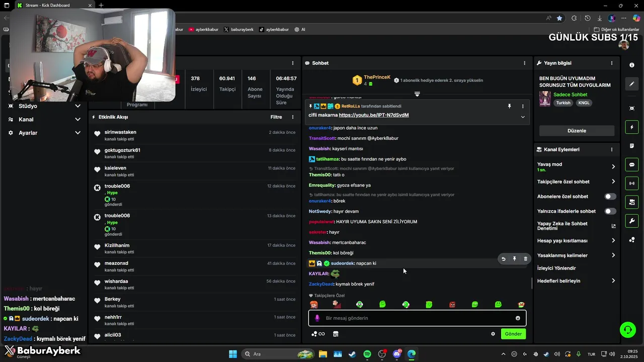Viewport: 644px width, 362px height.
Task: Open Spotify from the taskbar
Action: pos(367,354)
